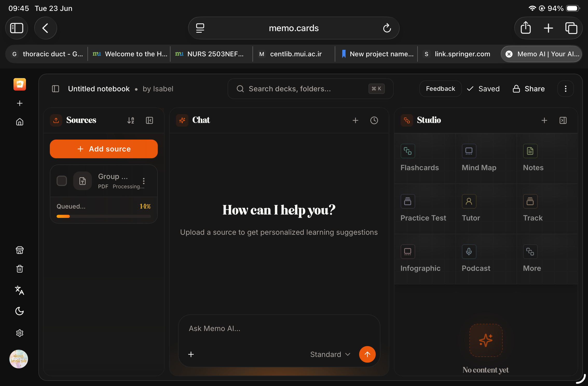The height and width of the screenshot is (386, 588).
Task: Create new item with left sidebar plus
Action: [20, 103]
